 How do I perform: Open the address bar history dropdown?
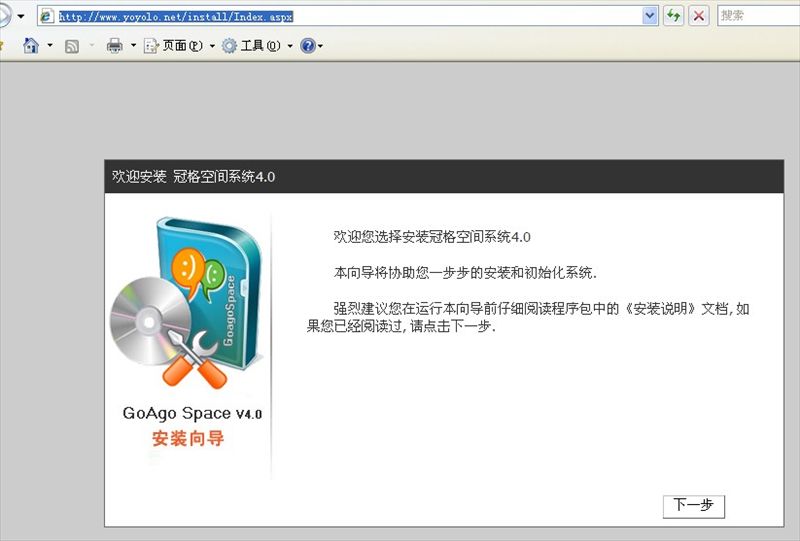[x=649, y=16]
